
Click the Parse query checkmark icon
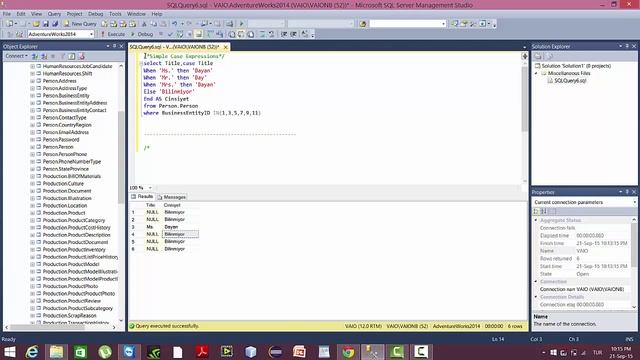170,34
